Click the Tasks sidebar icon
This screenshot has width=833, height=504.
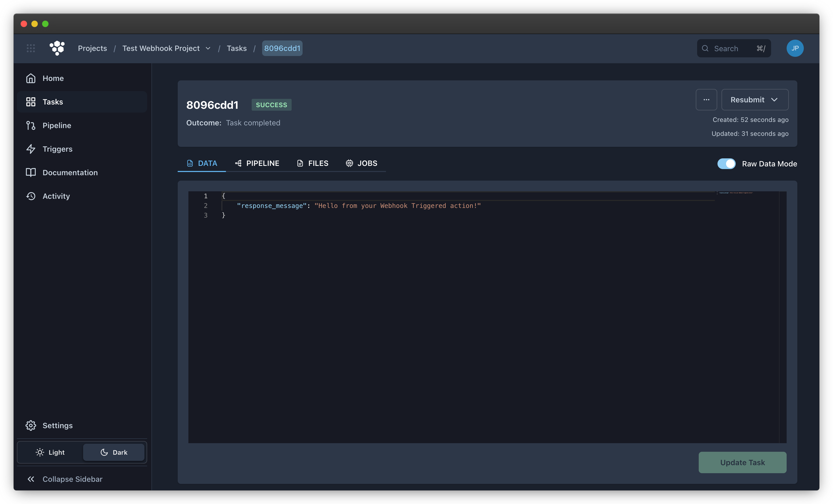(31, 101)
